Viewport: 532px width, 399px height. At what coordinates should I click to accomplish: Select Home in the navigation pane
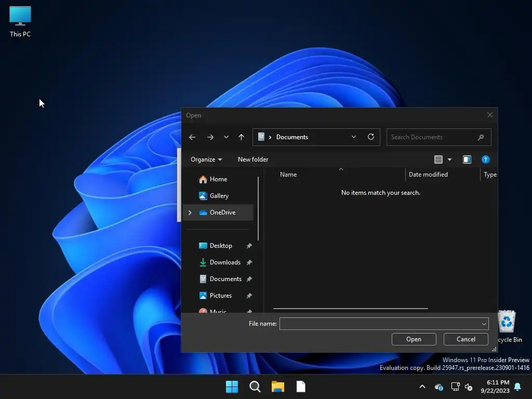pos(218,179)
